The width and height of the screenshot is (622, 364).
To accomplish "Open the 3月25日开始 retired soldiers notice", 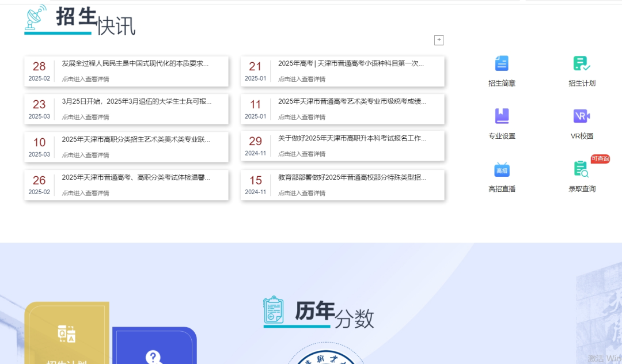I will (x=136, y=101).
